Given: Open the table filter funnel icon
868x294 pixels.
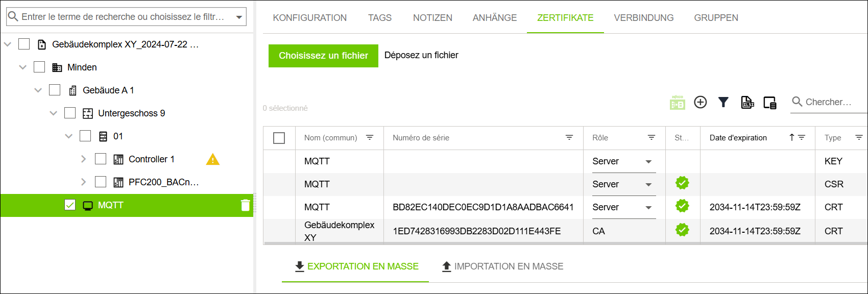Looking at the screenshot, I should pos(723,103).
